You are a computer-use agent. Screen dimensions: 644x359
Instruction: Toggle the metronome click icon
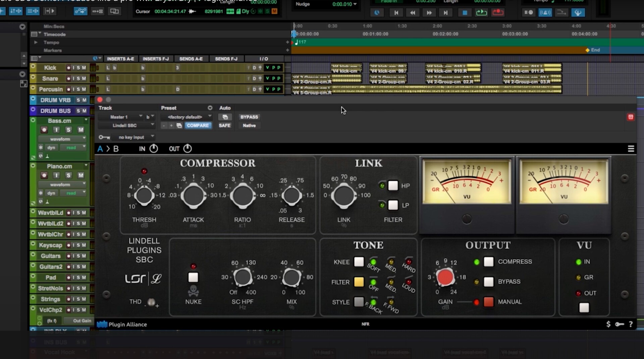545,12
